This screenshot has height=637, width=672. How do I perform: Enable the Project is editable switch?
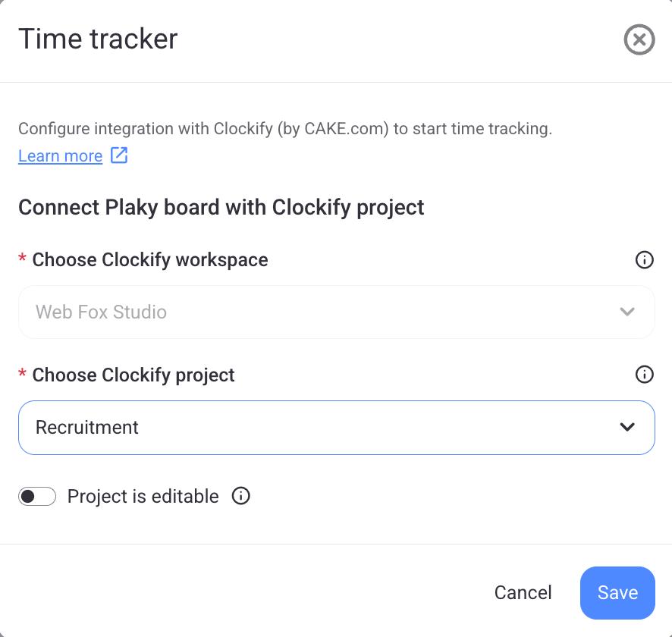[x=37, y=497]
